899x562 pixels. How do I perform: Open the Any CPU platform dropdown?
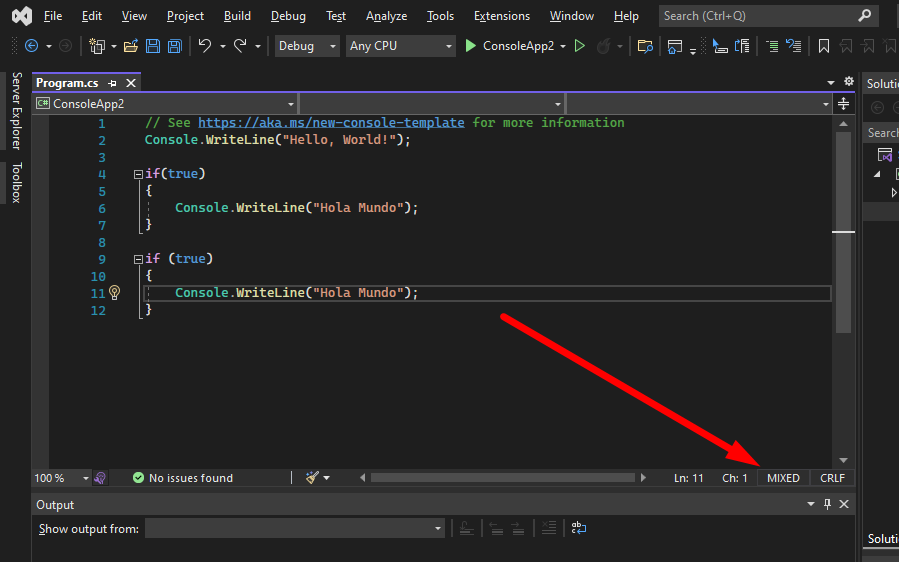tap(399, 46)
